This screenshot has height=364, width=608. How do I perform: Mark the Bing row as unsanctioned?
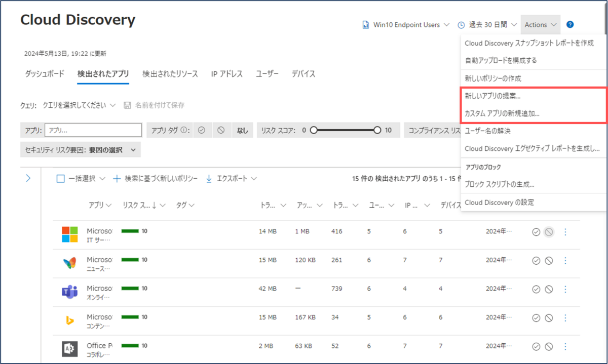(x=549, y=318)
